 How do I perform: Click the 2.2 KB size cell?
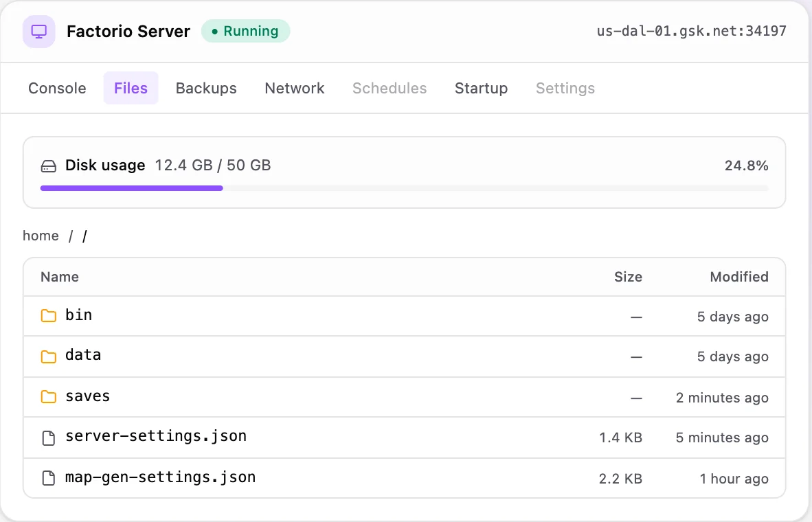tap(620, 479)
